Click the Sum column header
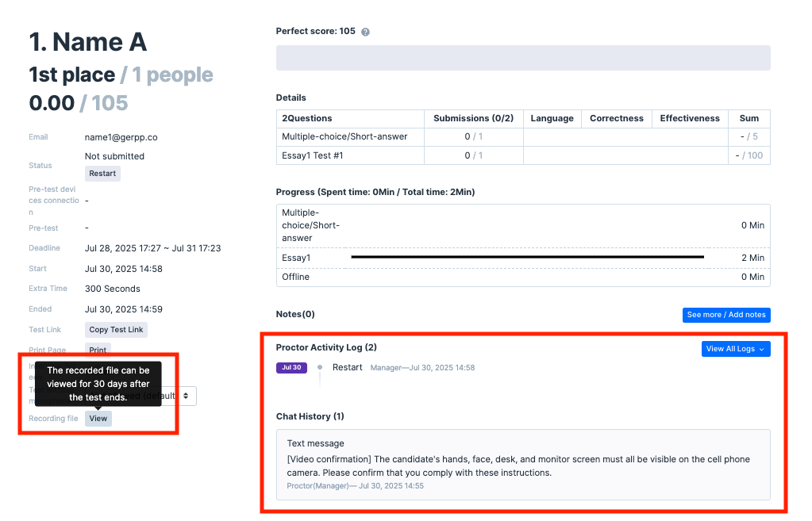This screenshot has height=521, width=812. click(749, 118)
